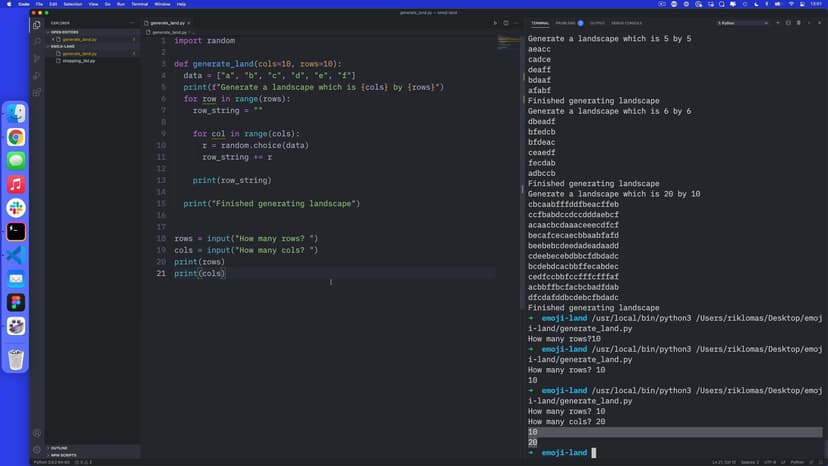Open the Explorer view in activity bar
Image resolution: width=828 pixels, height=466 pixels.
[x=37, y=24]
